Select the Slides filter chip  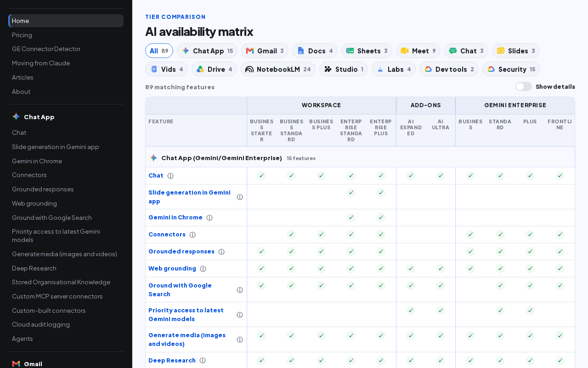[x=516, y=51]
